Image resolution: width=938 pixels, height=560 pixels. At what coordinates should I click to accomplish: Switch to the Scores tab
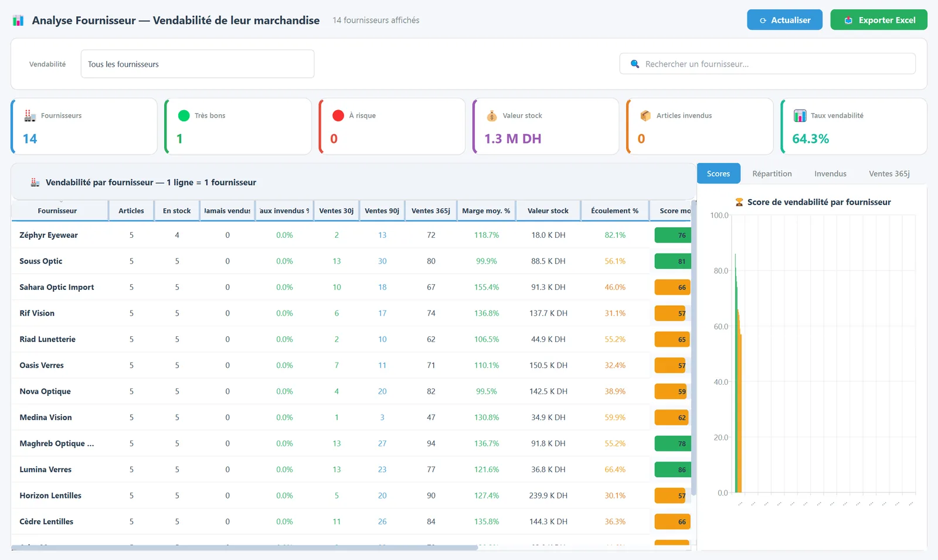coord(718,173)
